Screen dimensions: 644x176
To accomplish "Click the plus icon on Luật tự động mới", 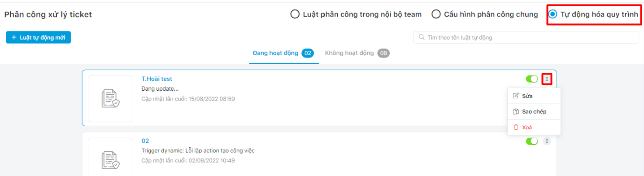I will coord(14,37).
